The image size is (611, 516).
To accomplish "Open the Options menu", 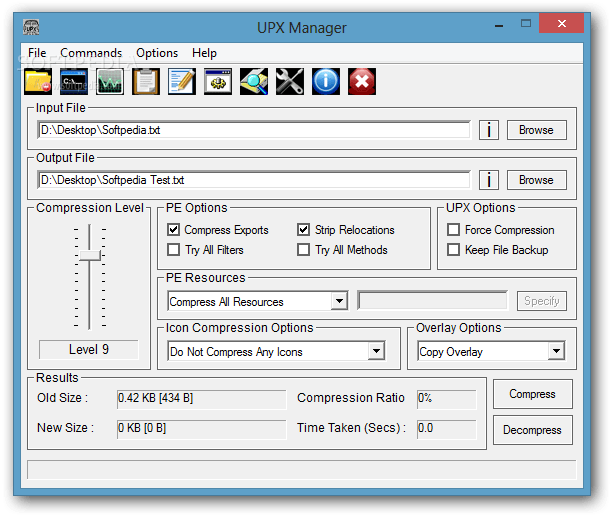I will tap(157, 53).
